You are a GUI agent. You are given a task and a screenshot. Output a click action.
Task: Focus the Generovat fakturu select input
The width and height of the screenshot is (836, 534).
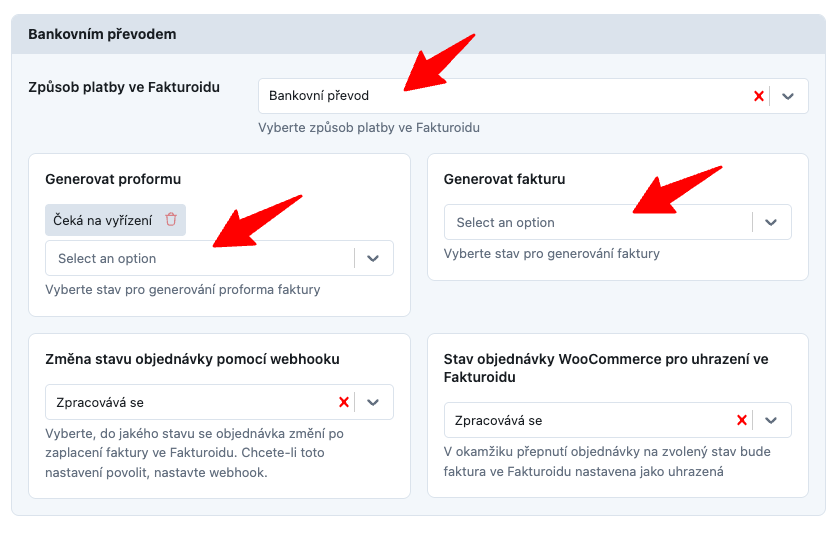coord(596,222)
